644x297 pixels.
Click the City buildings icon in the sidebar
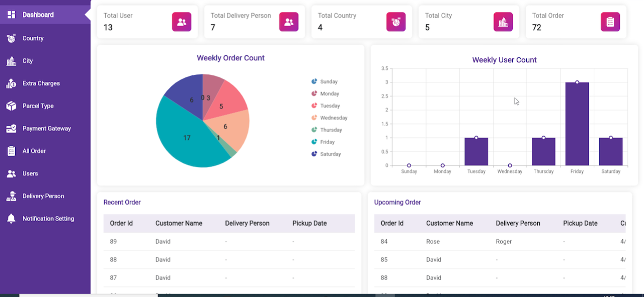[11, 61]
